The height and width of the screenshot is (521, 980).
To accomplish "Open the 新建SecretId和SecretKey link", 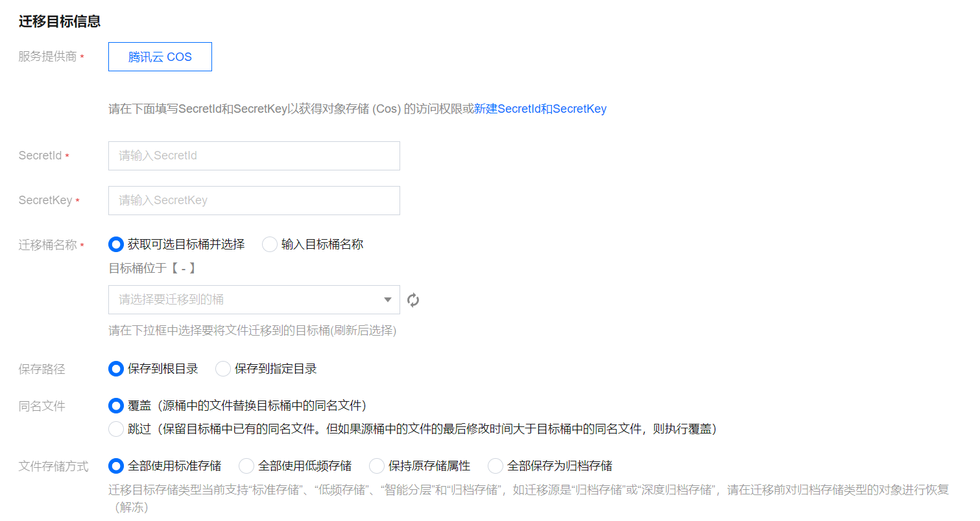I will click(x=540, y=109).
